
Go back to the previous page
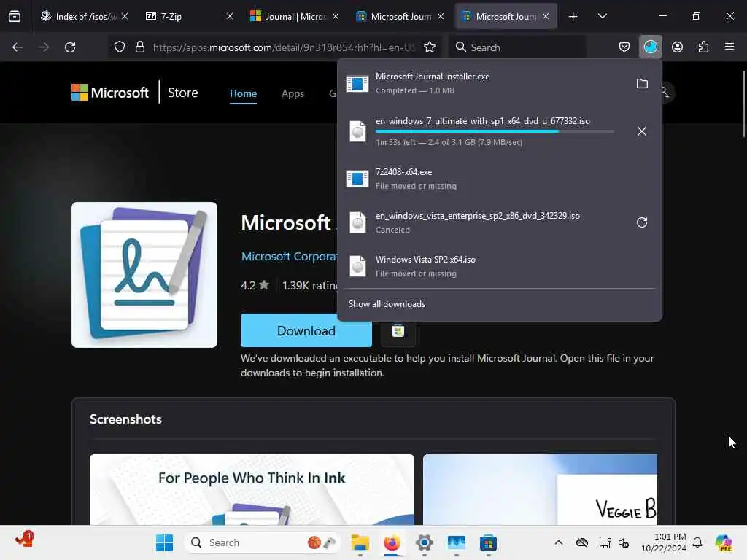coord(18,47)
